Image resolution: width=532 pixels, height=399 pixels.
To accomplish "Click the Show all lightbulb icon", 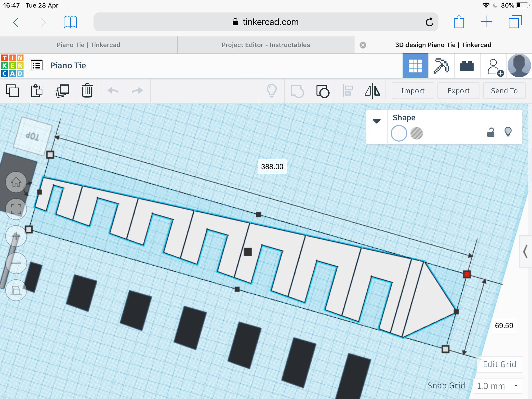I will 272,91.
